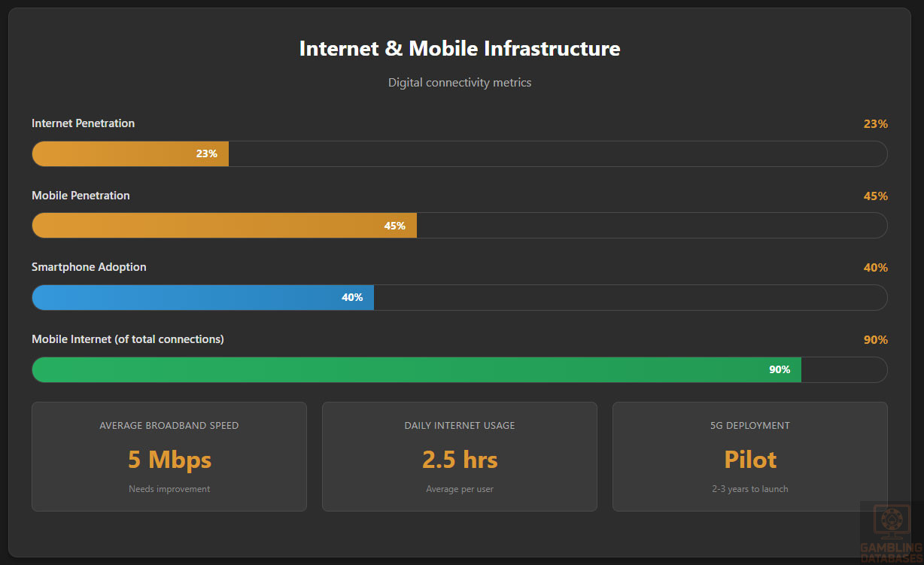Click the Internet Penetration label
924x565 pixels.
tap(83, 123)
